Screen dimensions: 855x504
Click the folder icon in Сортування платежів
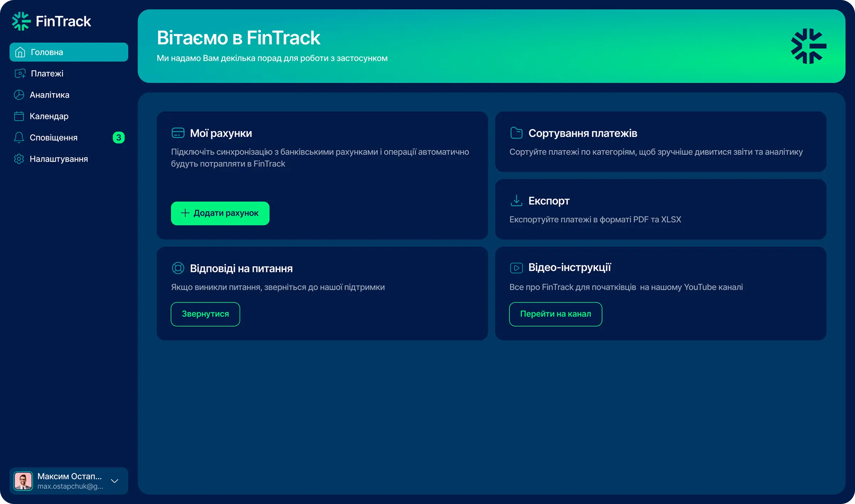[x=516, y=133]
